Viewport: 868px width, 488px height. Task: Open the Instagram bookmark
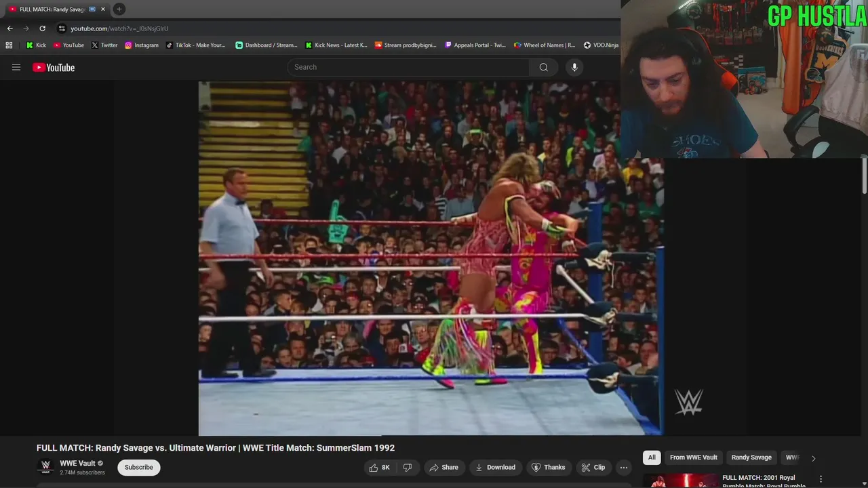141,45
